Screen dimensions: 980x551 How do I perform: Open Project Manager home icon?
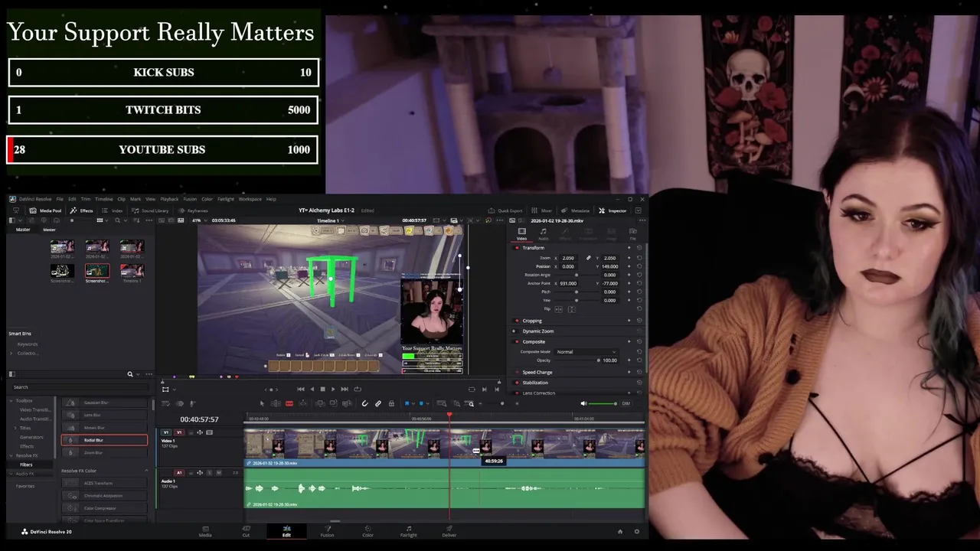click(x=620, y=531)
